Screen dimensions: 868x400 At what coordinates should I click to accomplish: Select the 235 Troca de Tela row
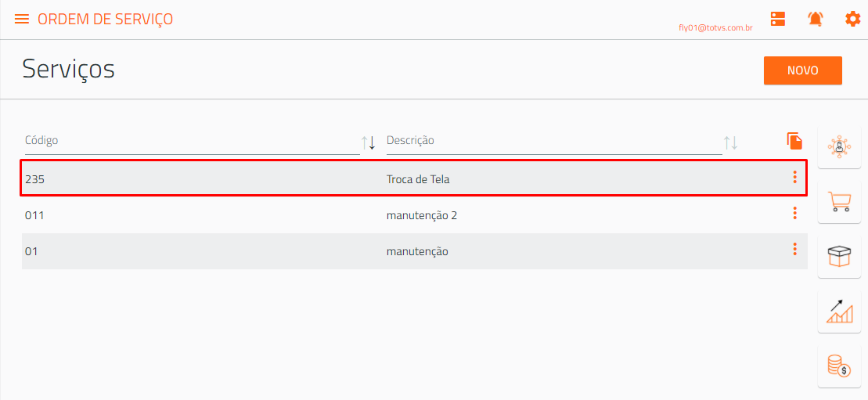coord(413,178)
